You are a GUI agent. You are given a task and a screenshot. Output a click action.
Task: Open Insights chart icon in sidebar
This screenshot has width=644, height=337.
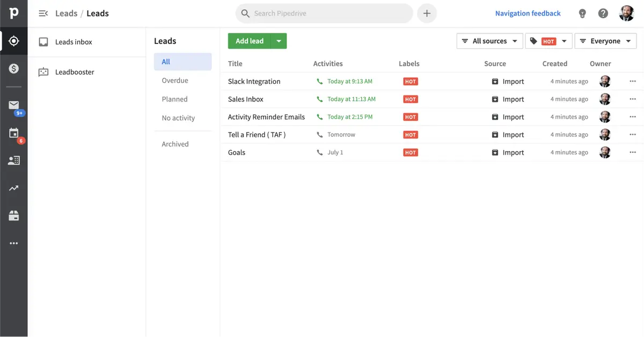point(14,188)
